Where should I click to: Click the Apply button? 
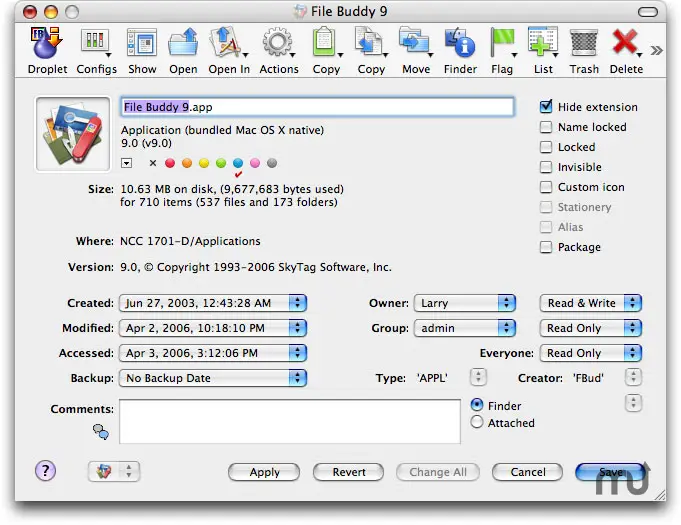264,472
